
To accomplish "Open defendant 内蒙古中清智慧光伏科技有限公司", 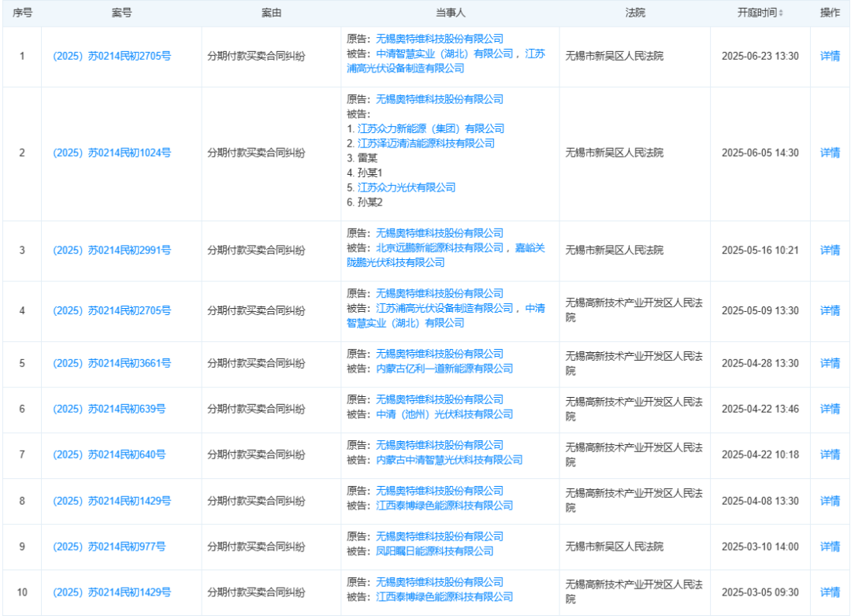I will click(449, 460).
